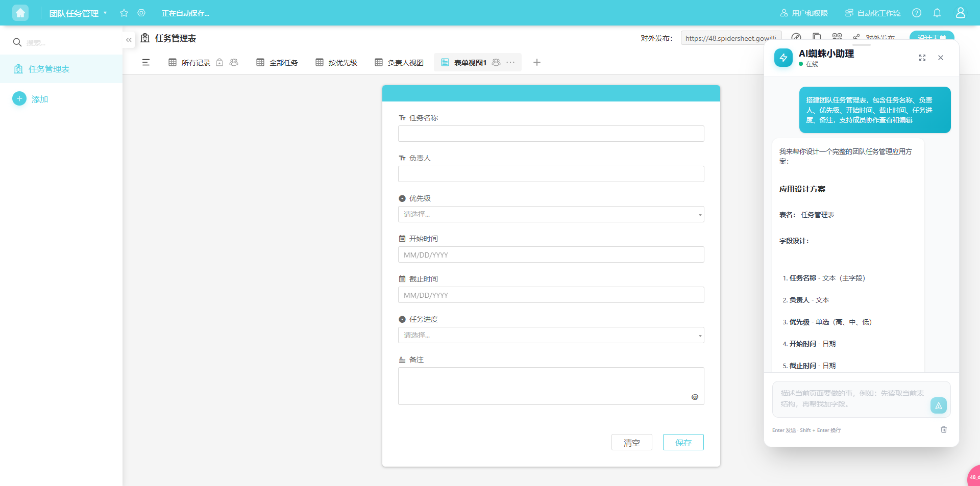Click the green plus 添加 icon
The height and width of the screenshot is (486, 980).
(19, 99)
